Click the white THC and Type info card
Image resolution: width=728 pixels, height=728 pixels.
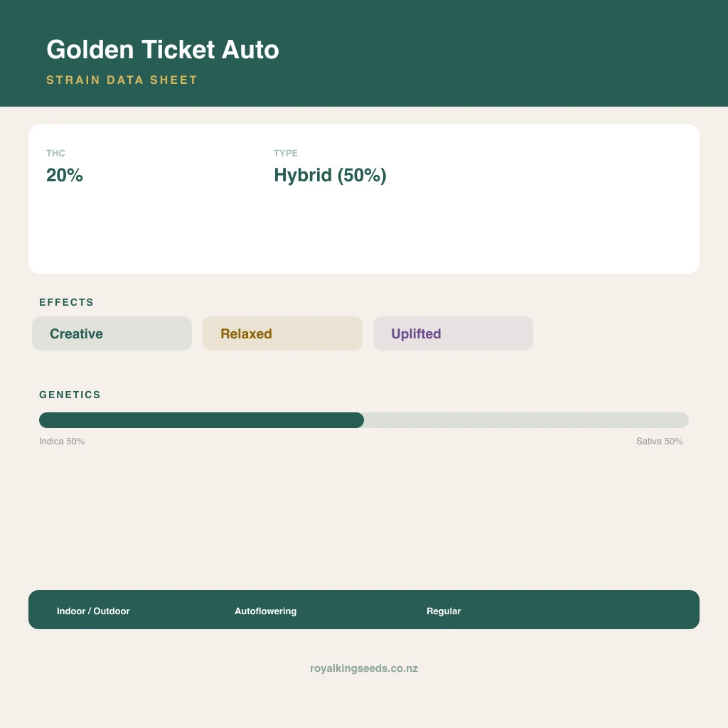point(364,199)
